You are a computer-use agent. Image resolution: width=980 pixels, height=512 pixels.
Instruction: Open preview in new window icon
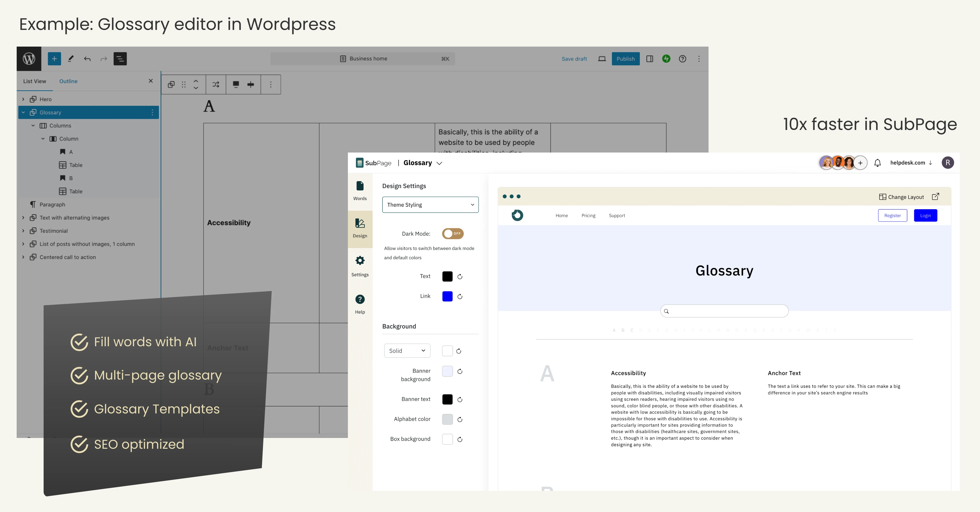pos(935,196)
